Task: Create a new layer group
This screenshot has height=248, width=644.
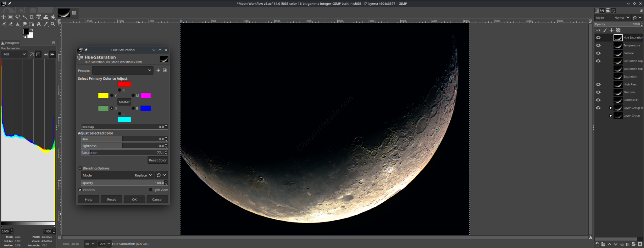Action: tap(603, 244)
